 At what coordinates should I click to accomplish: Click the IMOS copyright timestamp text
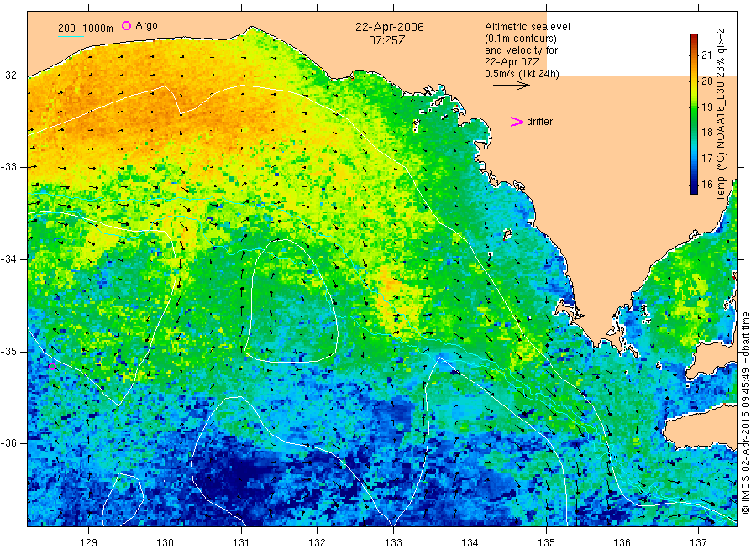click(746, 412)
